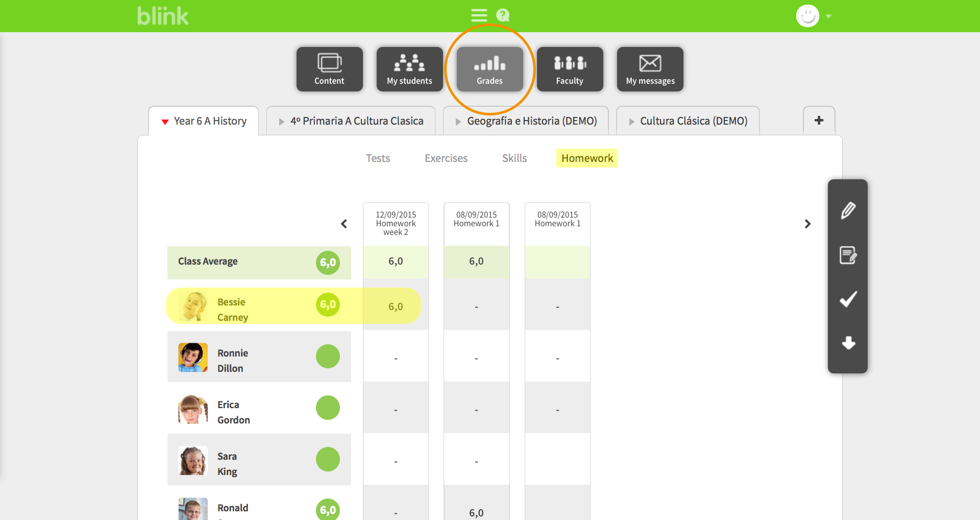Open the Content section
The height and width of the screenshot is (520, 980).
[x=329, y=69]
